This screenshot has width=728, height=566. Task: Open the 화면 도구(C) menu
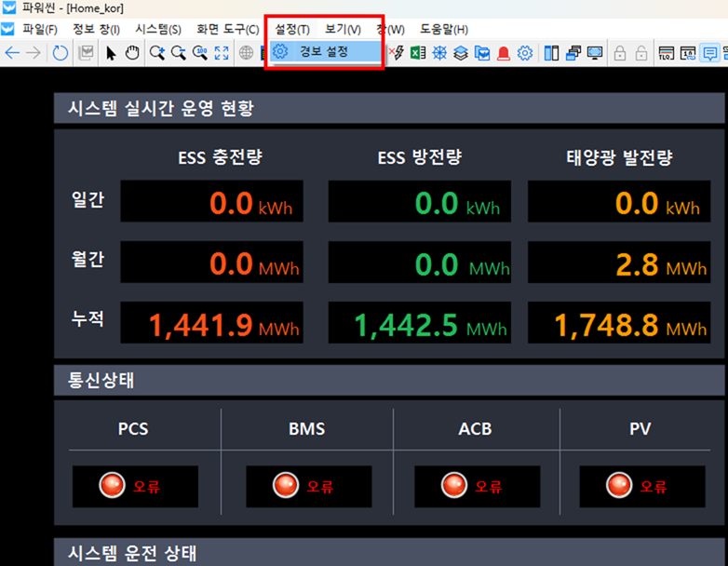pos(227,30)
